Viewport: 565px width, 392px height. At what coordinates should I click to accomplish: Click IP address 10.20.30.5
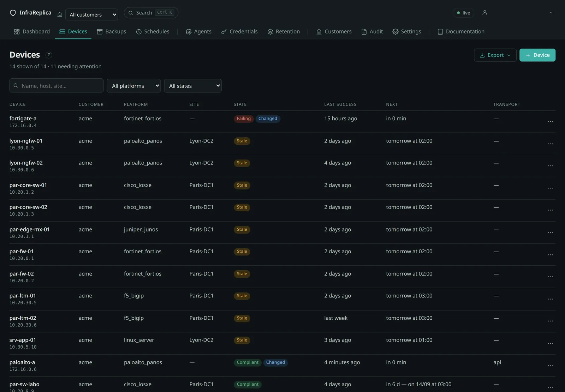[23, 303]
